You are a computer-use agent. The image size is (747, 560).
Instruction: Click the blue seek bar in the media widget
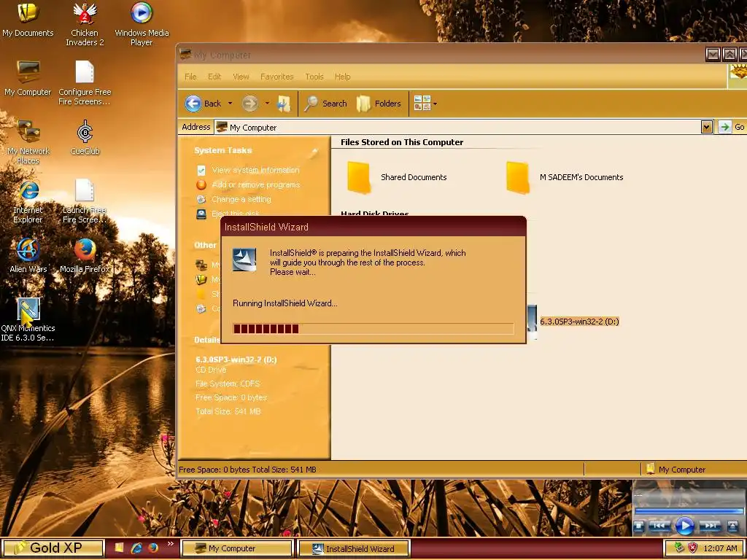click(689, 511)
